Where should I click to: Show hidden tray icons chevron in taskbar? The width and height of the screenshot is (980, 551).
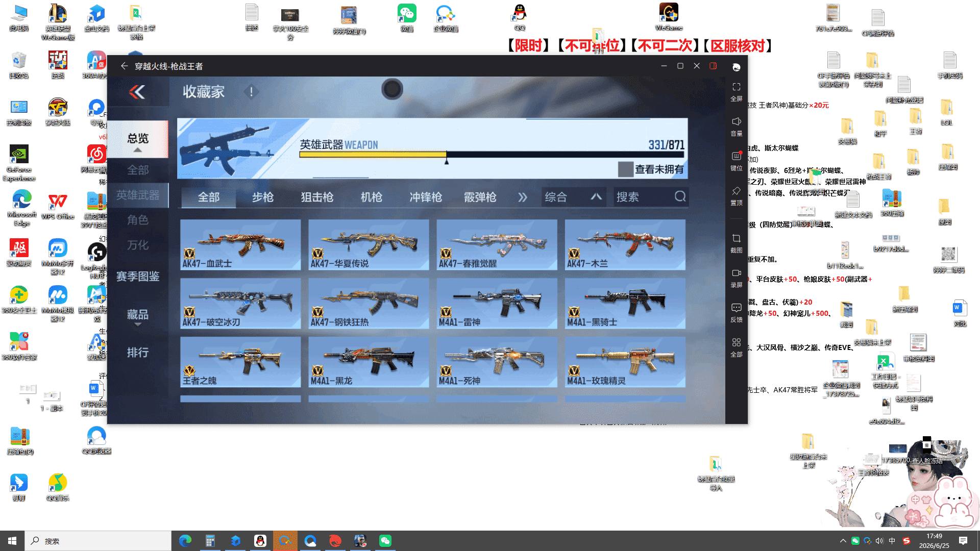pyautogui.click(x=843, y=541)
